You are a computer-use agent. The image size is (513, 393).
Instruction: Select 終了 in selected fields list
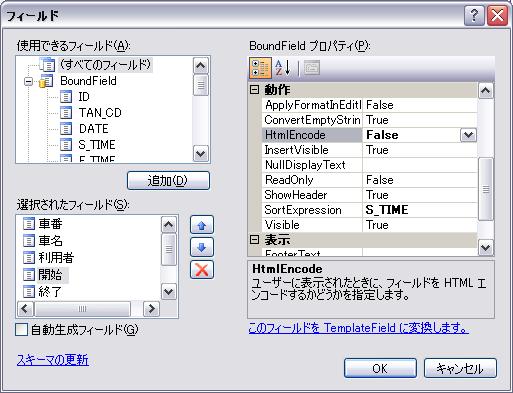[x=50, y=292]
